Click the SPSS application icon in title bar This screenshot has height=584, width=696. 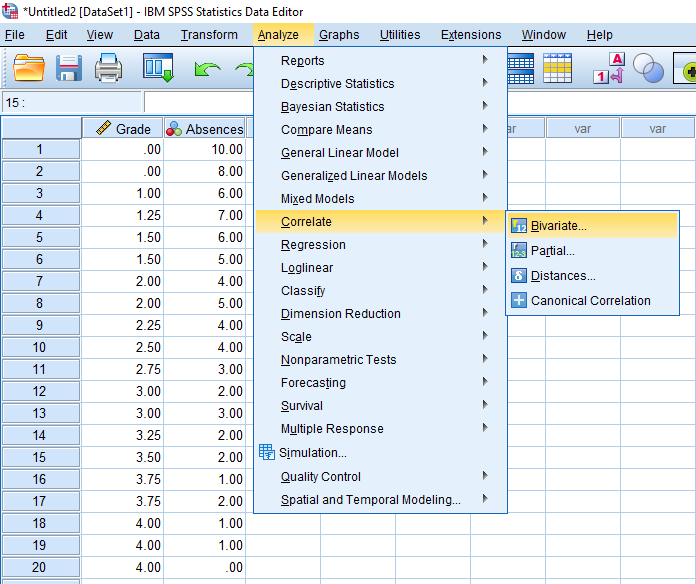pos(10,11)
